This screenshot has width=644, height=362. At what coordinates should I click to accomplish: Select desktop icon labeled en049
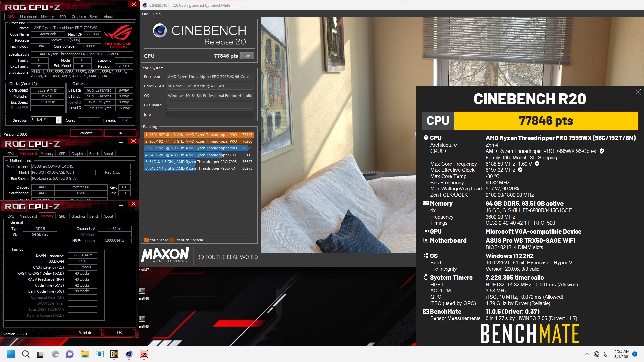click(x=144, y=322)
